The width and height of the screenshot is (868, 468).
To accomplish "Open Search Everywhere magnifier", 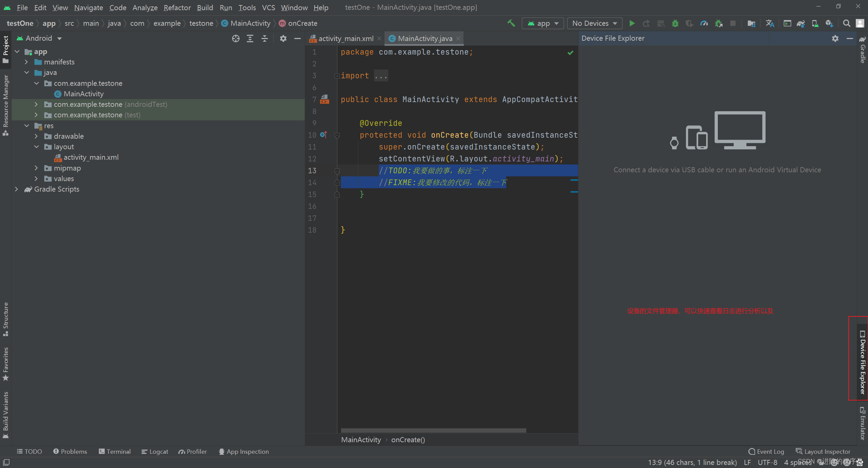I will (x=846, y=23).
